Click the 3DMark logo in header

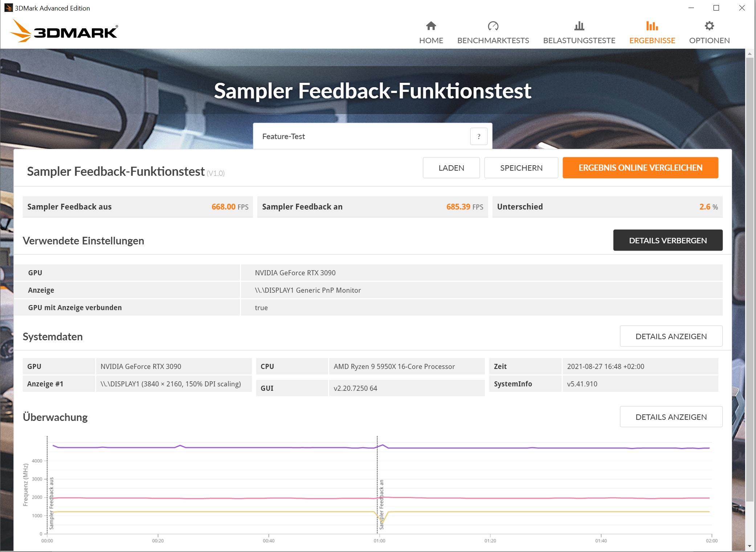click(64, 31)
